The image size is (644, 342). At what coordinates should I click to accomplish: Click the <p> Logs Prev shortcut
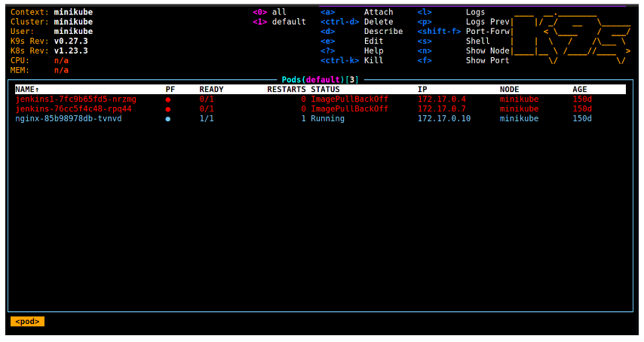tap(463, 22)
